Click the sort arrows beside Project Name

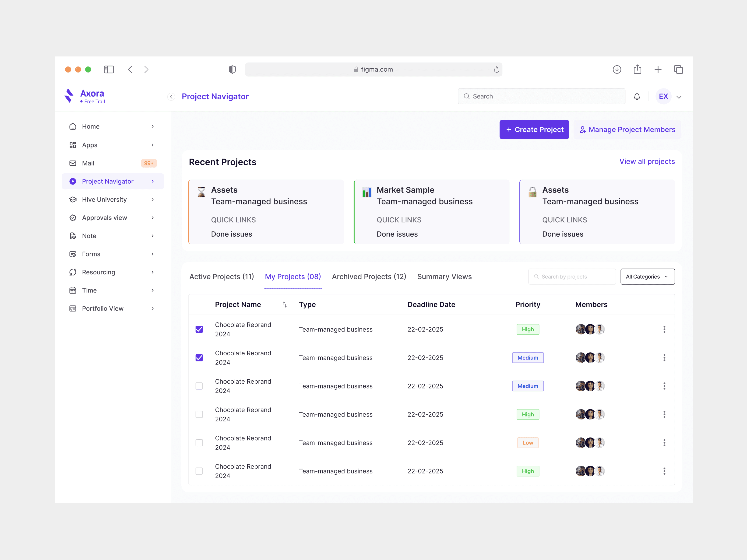285,304
